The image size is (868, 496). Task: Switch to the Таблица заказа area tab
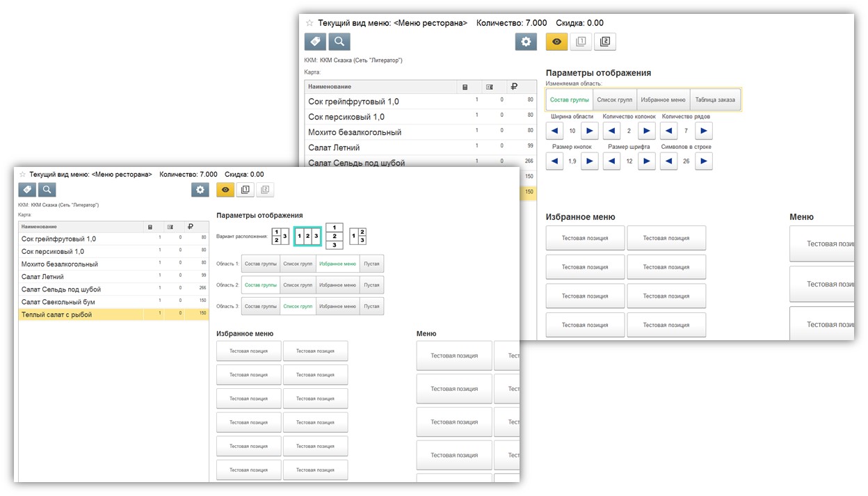[x=714, y=100]
